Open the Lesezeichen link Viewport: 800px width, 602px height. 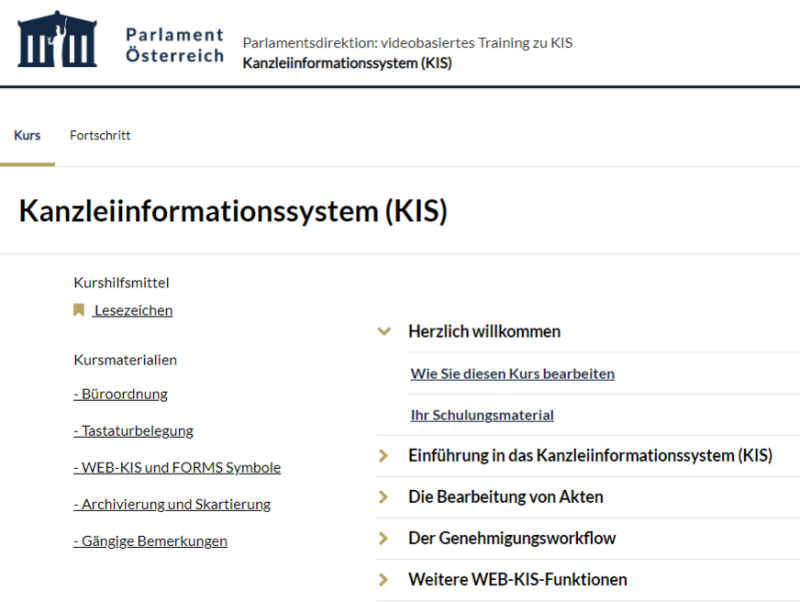135,310
